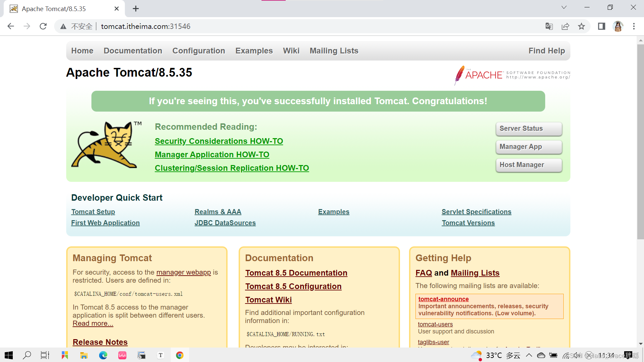The width and height of the screenshot is (644, 362).
Task: Open the Mailing Lists link under Getting Help
Action: tap(475, 273)
